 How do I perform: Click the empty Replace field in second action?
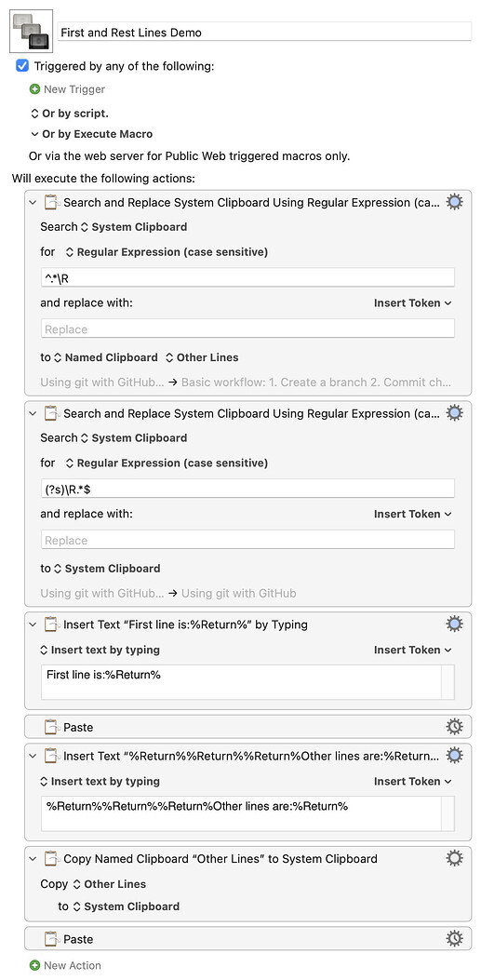point(248,540)
